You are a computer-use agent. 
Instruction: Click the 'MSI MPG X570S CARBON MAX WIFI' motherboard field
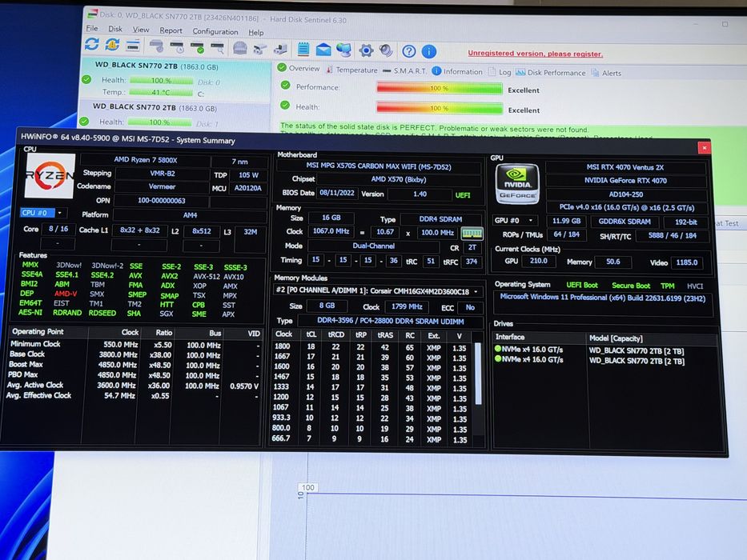pos(378,166)
